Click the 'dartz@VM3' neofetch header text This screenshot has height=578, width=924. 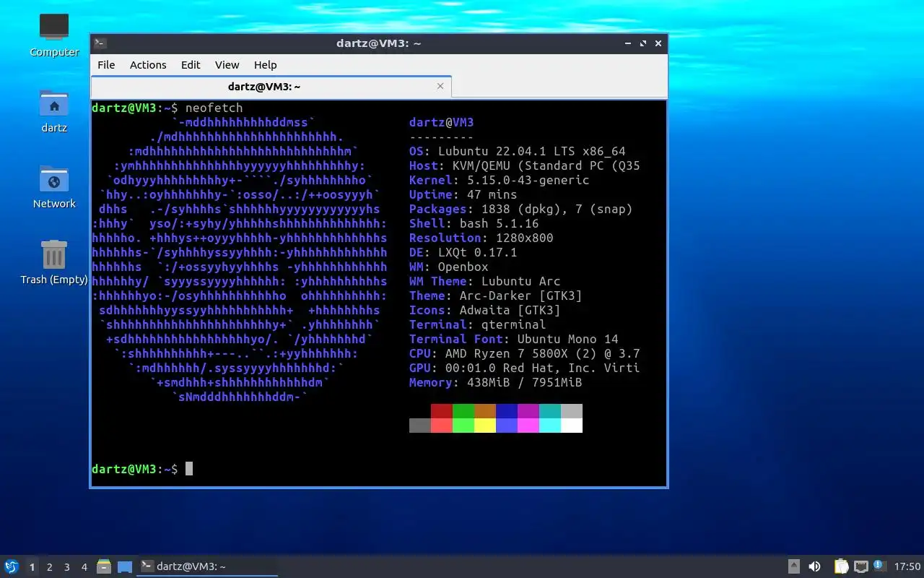(442, 122)
